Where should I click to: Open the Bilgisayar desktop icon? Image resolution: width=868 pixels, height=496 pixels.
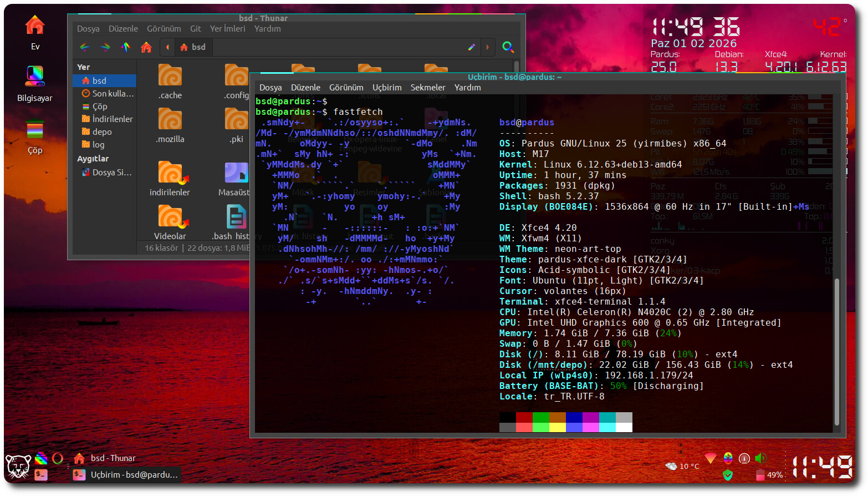pyautogui.click(x=34, y=83)
